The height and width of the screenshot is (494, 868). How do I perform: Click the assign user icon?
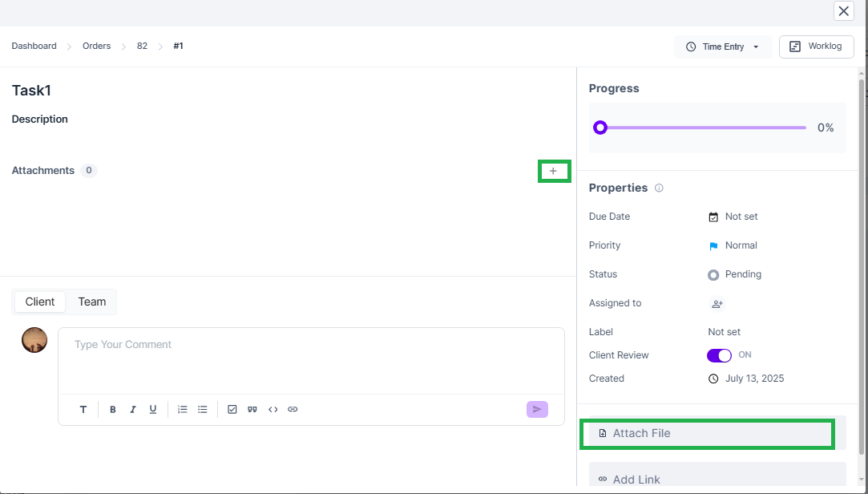717,304
